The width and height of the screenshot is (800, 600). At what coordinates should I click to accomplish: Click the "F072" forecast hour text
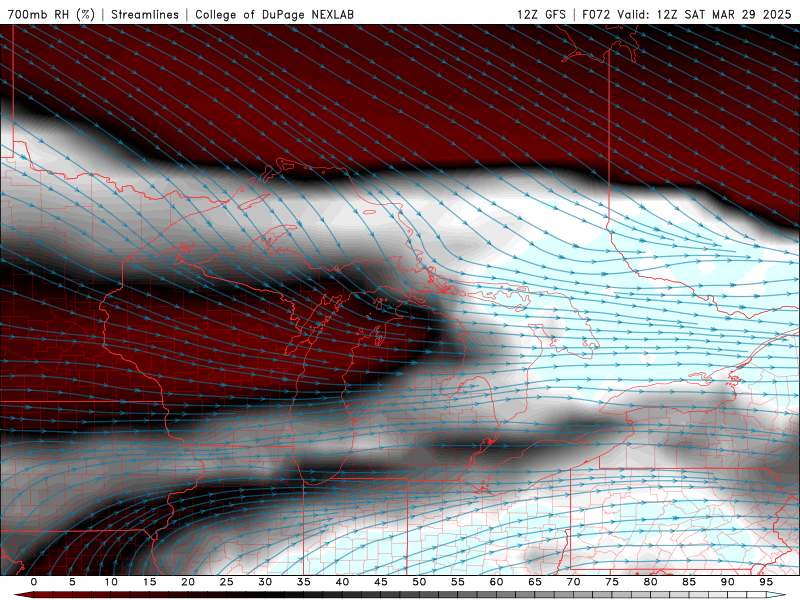(596, 14)
